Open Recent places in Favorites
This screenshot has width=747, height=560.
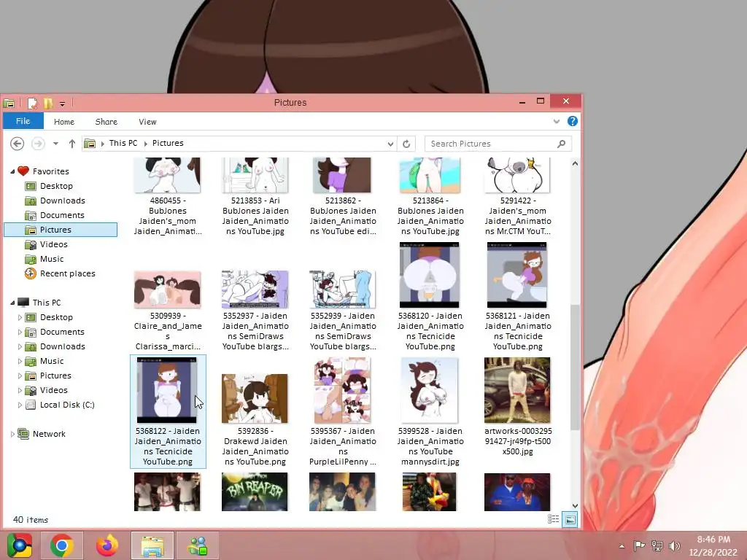(67, 273)
